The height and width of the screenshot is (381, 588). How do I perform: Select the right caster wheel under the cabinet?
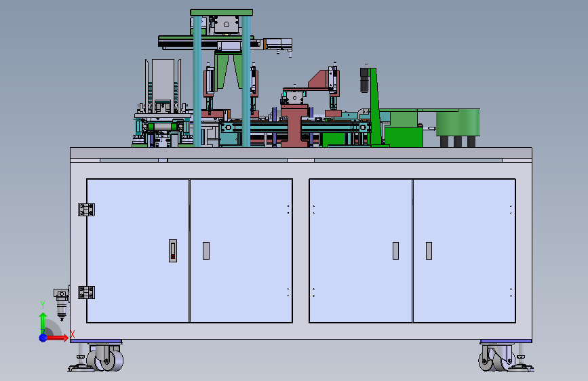496,359
